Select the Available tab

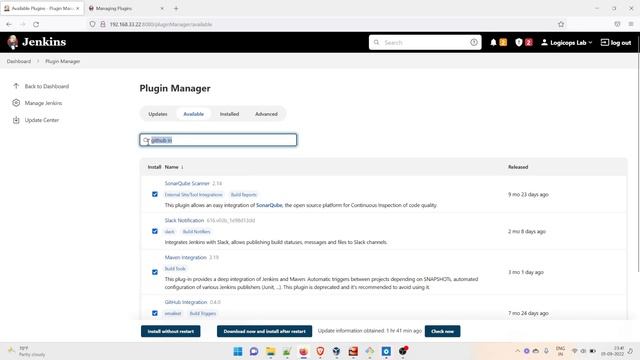pyautogui.click(x=193, y=114)
